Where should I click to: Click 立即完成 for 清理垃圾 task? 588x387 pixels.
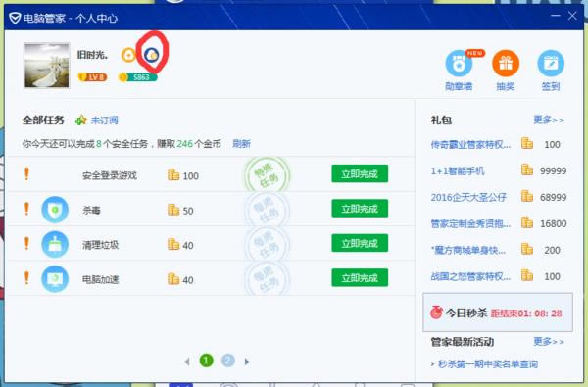tap(360, 243)
